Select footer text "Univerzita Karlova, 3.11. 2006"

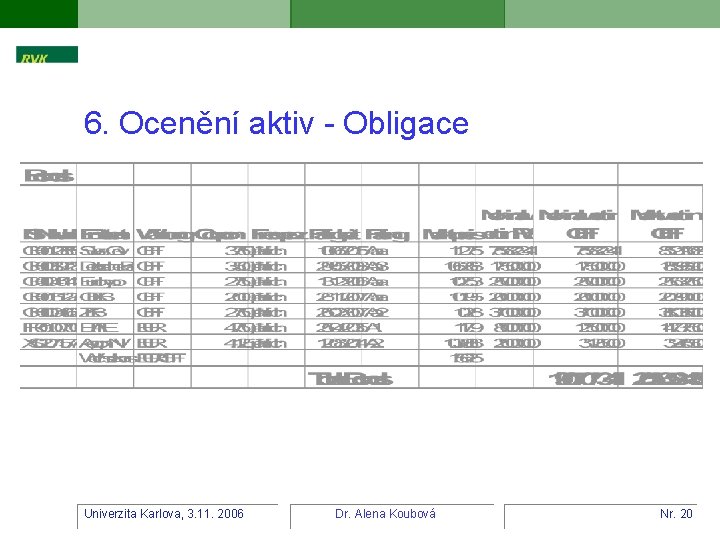164,514
